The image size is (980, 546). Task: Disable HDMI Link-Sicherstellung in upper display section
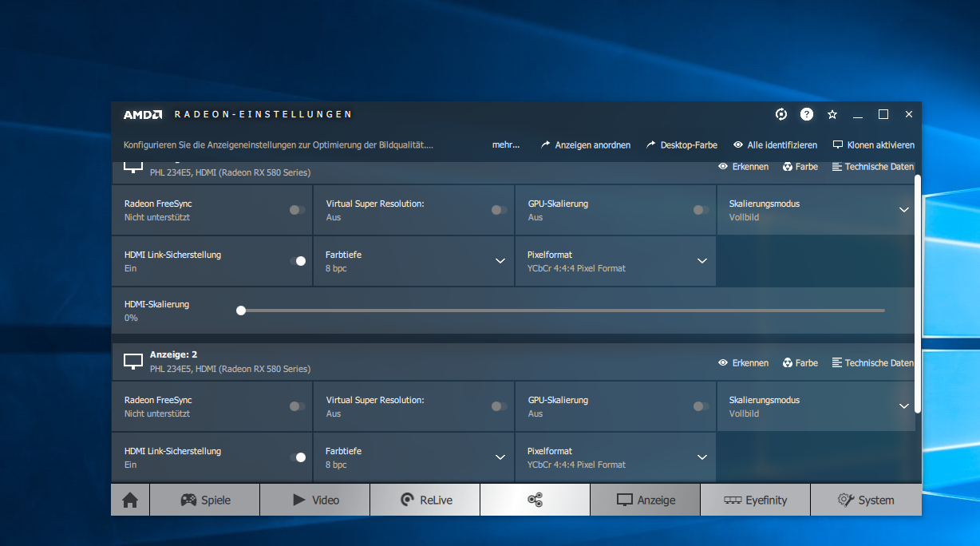coord(298,261)
